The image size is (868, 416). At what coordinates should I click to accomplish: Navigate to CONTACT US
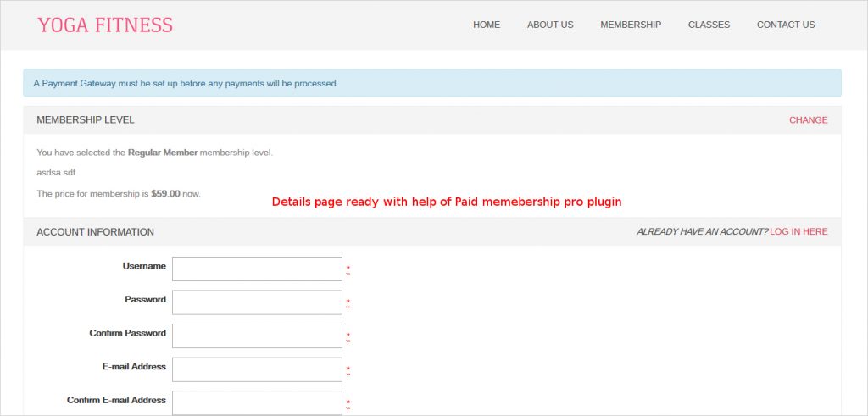pos(786,25)
